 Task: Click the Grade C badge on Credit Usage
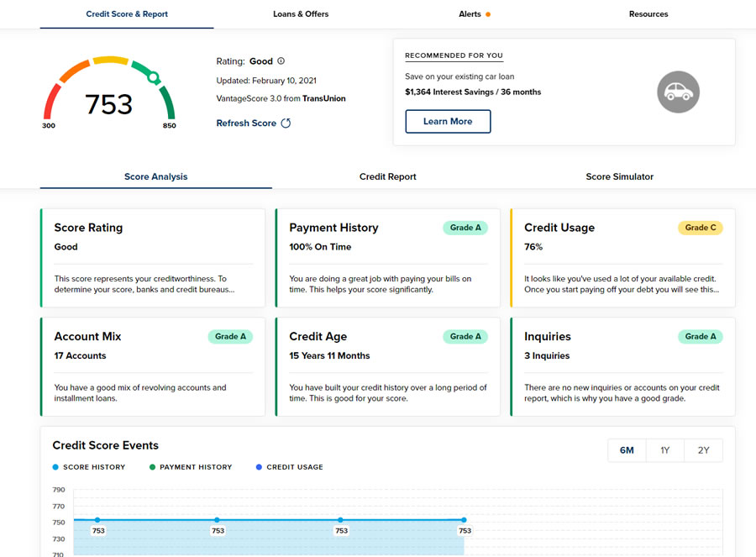700,227
